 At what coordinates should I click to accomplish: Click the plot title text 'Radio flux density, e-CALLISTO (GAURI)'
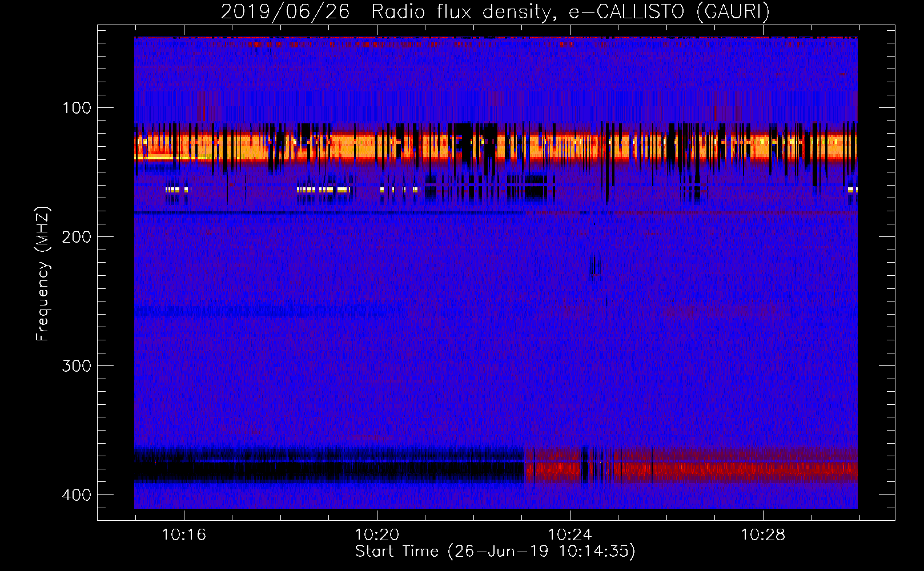pyautogui.click(x=571, y=11)
